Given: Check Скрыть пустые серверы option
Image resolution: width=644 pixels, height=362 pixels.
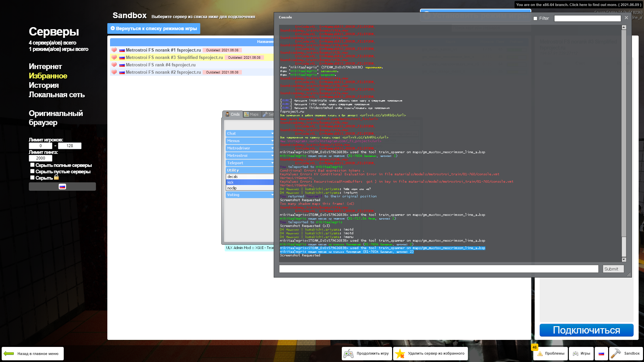Looking at the screenshot, I should click(x=32, y=171).
